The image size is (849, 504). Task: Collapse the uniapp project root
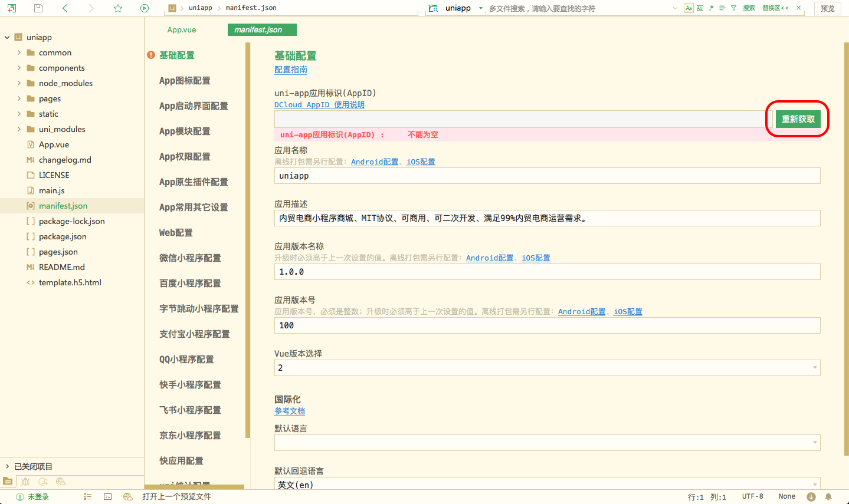[7, 37]
